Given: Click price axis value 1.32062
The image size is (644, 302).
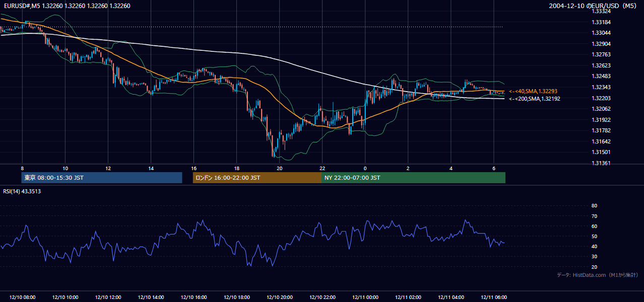Looking at the screenshot, I should click(x=602, y=109).
